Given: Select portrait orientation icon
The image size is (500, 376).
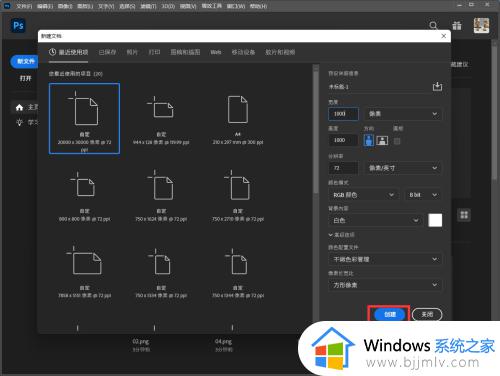Looking at the screenshot, I should click(368, 141).
